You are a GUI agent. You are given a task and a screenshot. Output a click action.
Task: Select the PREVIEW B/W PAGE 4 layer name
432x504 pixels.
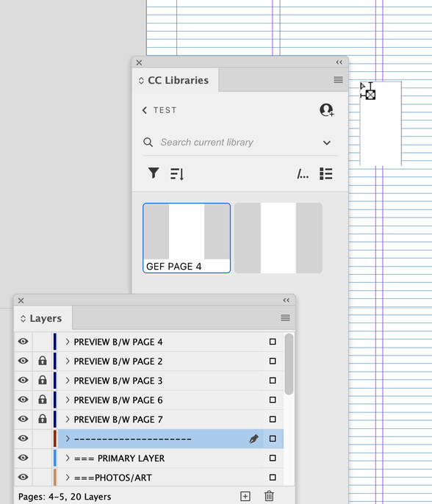click(x=118, y=342)
